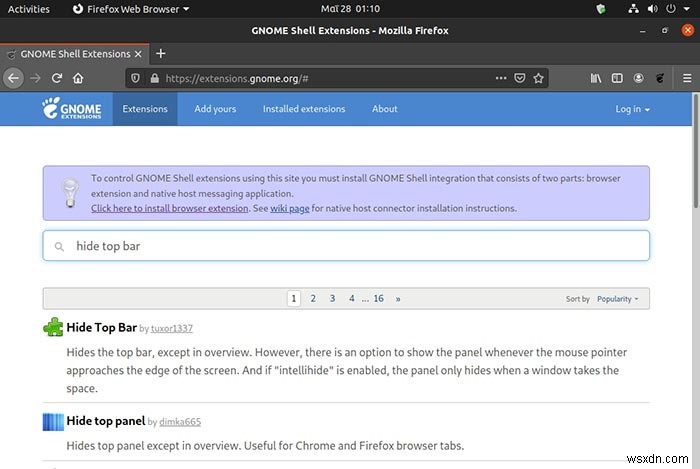Jump to results page 16
700x469 pixels.
pyautogui.click(x=379, y=299)
